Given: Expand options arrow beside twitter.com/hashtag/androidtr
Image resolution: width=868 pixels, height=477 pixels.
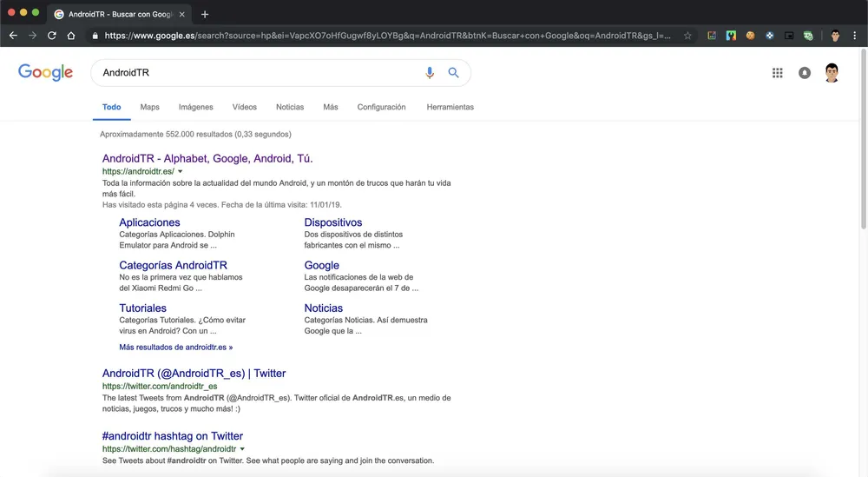Looking at the screenshot, I should click(x=242, y=449).
